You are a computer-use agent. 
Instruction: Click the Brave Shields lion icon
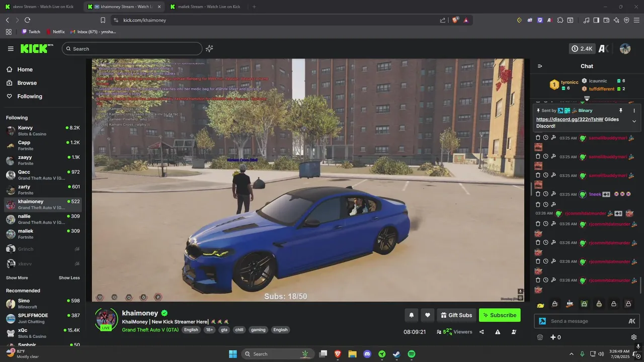(455, 20)
